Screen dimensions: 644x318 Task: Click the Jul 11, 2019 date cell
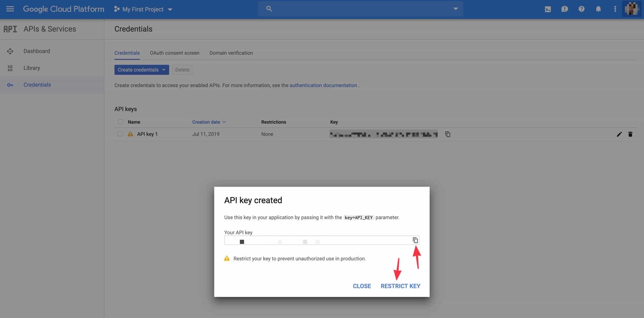point(206,134)
